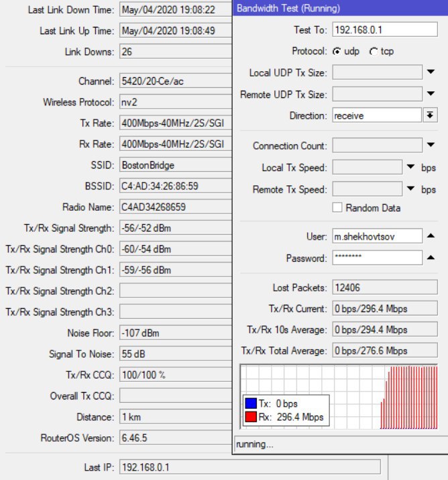Viewport: 448px width, 480px height.
Task: Click the red Rx legend swatch
Action: coord(251,417)
